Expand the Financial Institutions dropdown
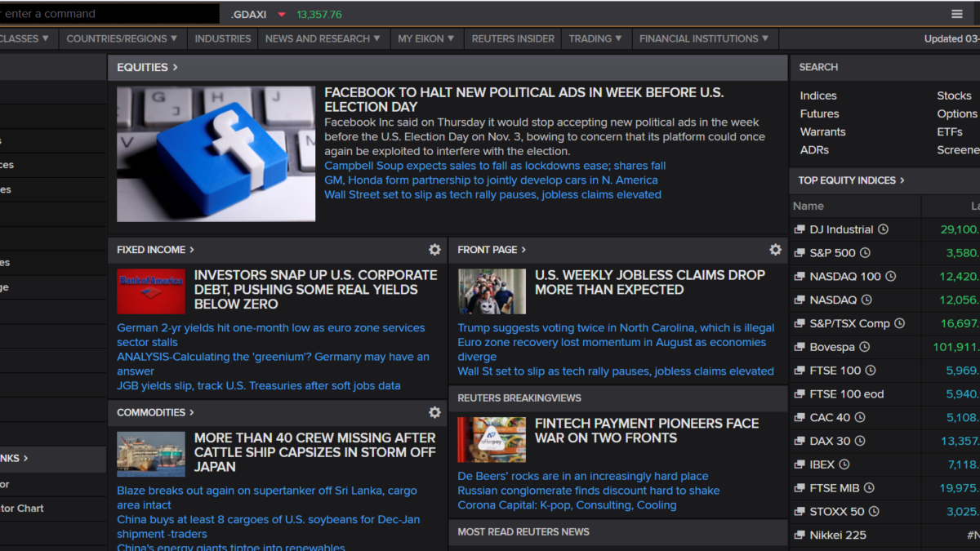980x551 pixels. (x=704, y=38)
